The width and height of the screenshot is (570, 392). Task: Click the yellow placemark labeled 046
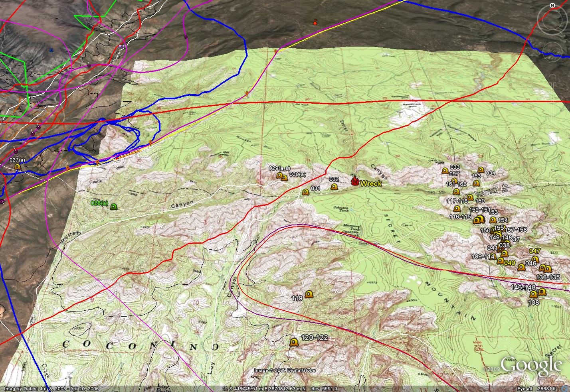tap(521, 267)
